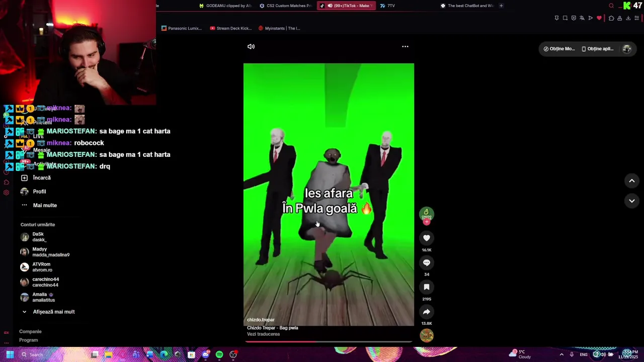The height and width of the screenshot is (362, 644).
Task: Switch to the 'CS2 Custom Matches' tab
Action: tap(286, 6)
